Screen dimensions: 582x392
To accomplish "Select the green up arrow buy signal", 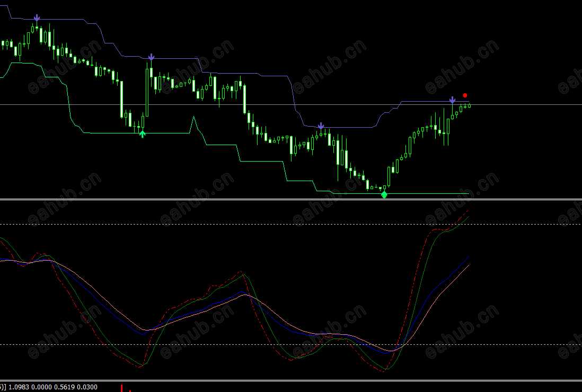I will click(143, 134).
